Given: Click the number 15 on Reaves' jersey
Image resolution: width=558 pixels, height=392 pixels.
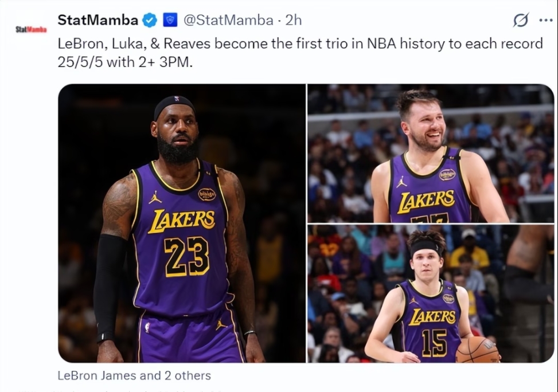Looking at the screenshot, I should (434, 342).
